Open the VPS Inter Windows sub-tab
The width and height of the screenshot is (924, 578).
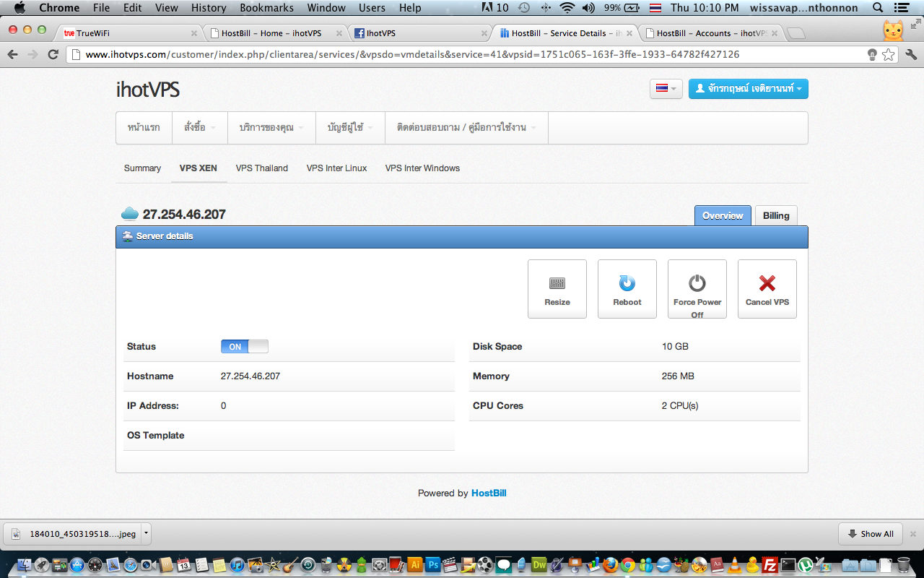[422, 168]
